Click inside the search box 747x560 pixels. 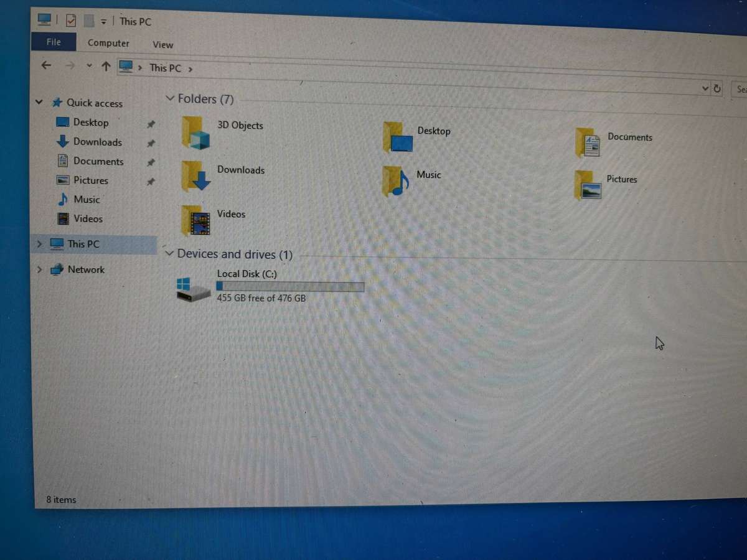pos(741,89)
